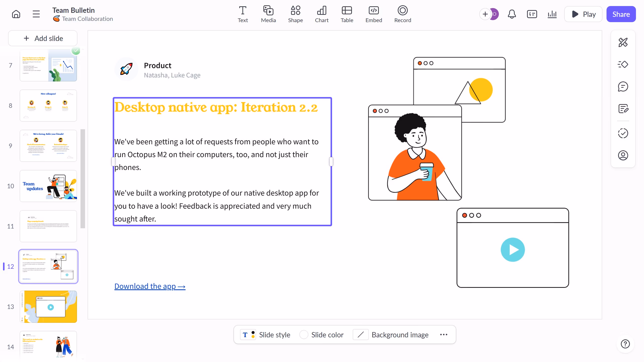This screenshot has width=644, height=362.
Task: Select slide 9 We're hiring thumbnail
Action: pos(48,146)
